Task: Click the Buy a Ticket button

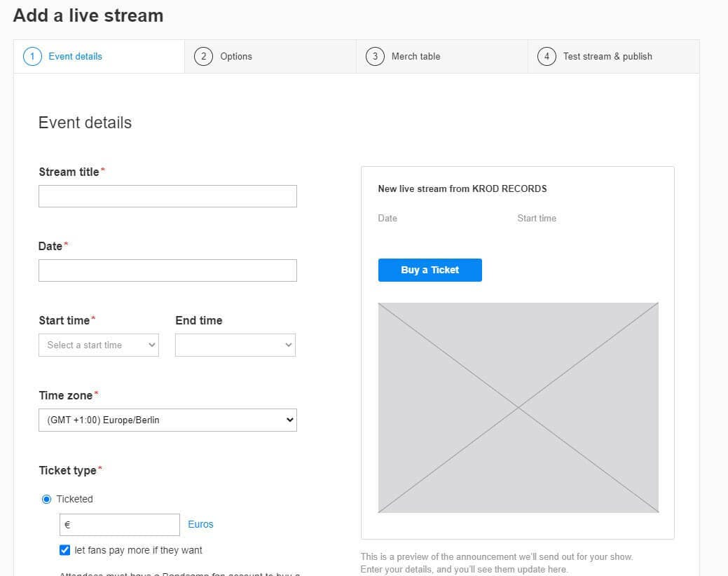Action: 430,270
